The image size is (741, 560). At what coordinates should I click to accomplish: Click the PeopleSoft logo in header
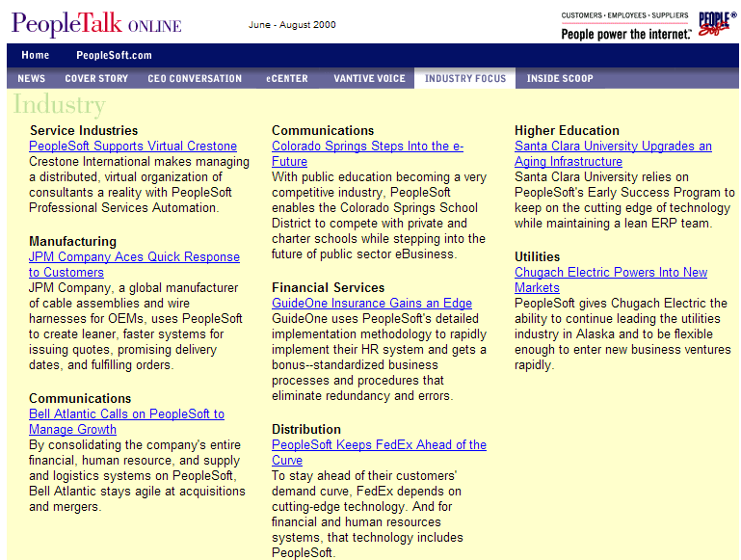tap(717, 24)
